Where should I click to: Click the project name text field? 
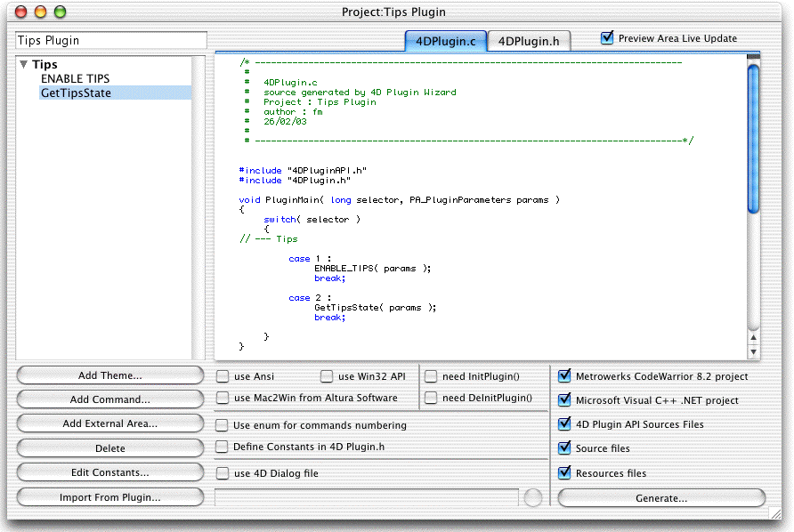click(111, 41)
